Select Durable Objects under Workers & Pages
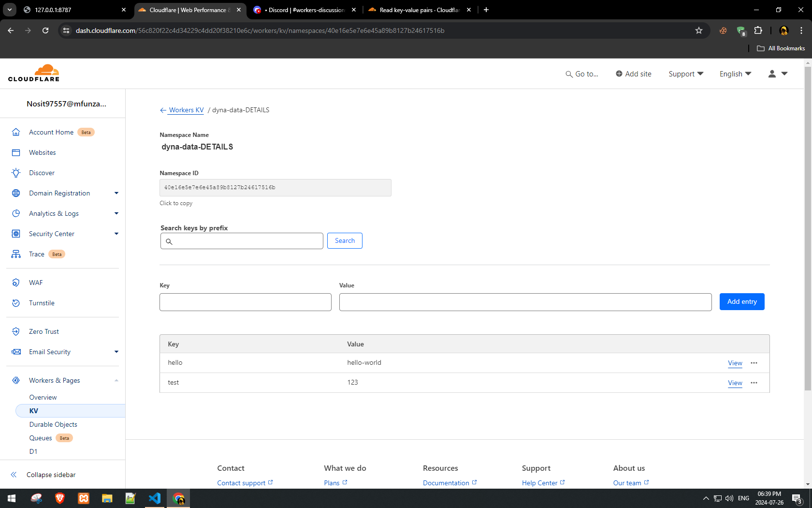Screen dimensions: 812x508 [53, 424]
